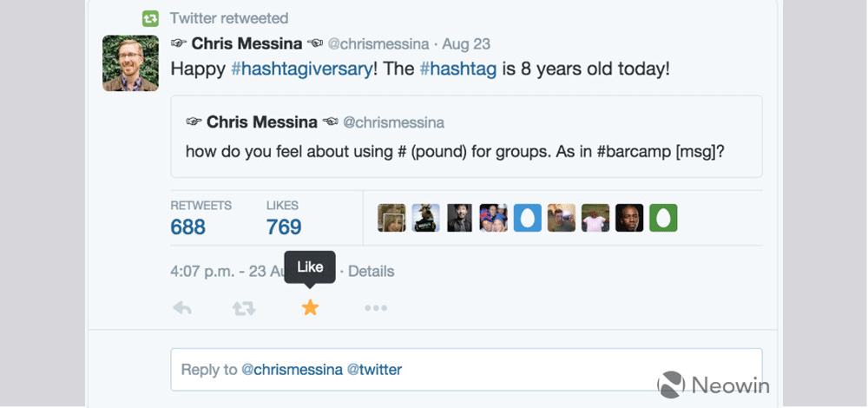
Task: Click the 4:07 p.m. timestamp
Action: [x=201, y=272]
